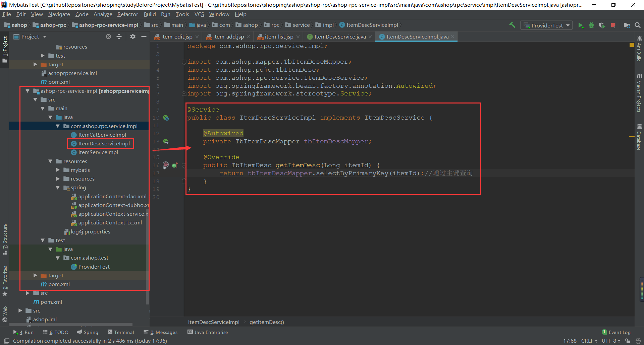Click the line 16 gutter icon beside number

tap(165, 165)
